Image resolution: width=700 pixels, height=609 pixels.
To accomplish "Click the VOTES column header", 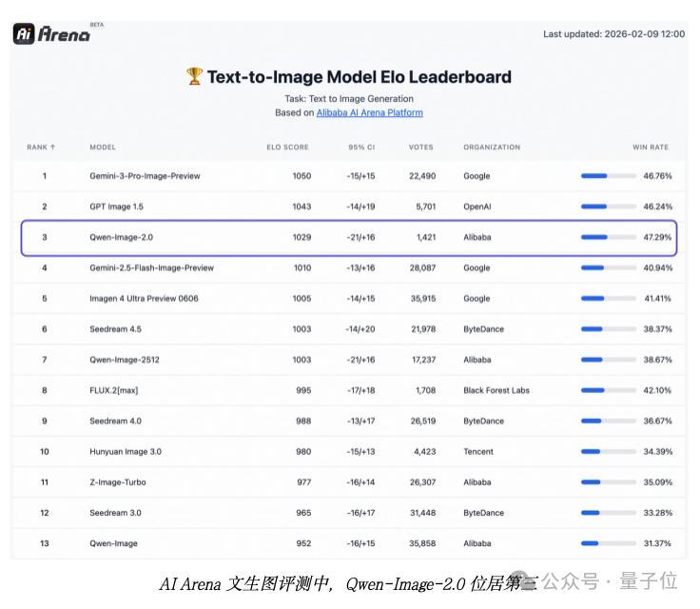I will [x=420, y=147].
